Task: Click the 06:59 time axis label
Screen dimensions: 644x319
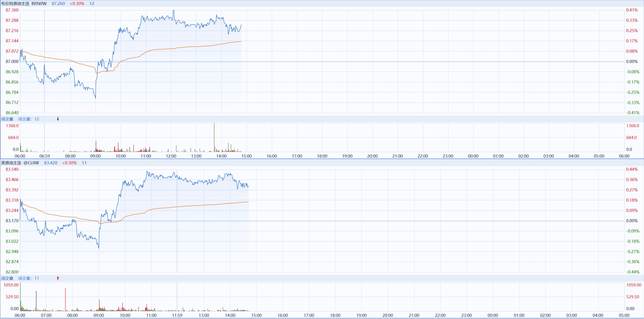Action: 45,156
